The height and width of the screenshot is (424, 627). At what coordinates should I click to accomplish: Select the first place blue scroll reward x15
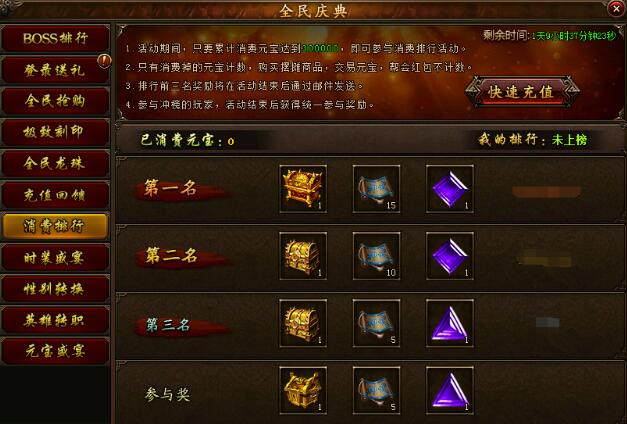click(x=376, y=188)
